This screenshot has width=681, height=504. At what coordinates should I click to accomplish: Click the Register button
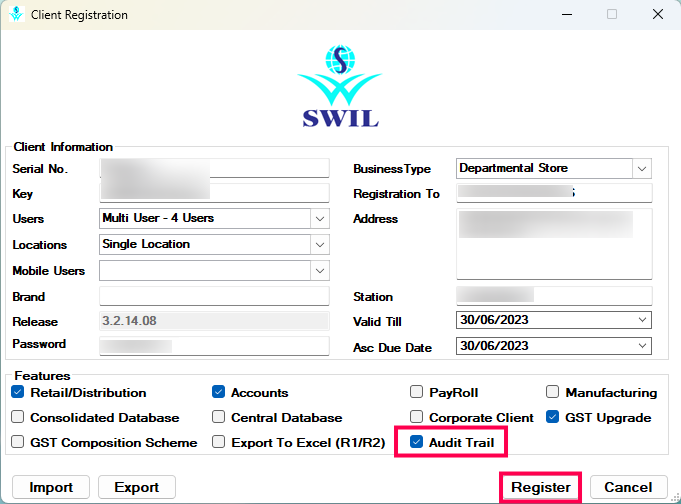pos(541,487)
